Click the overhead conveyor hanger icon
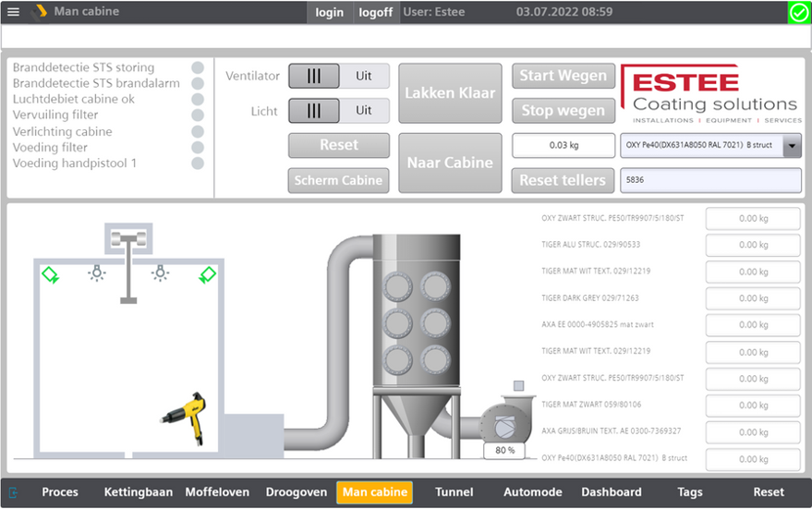This screenshot has height=509, width=812. (x=128, y=263)
